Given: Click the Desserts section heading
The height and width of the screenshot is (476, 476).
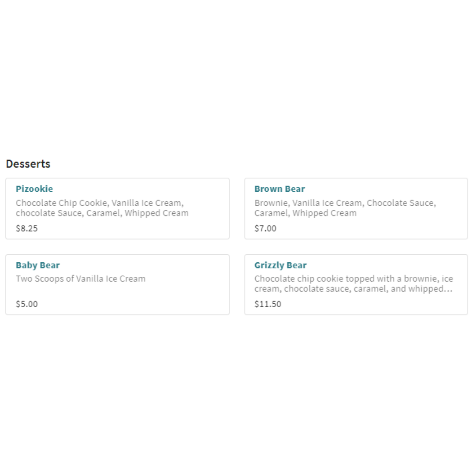Looking at the screenshot, I should pos(28,164).
